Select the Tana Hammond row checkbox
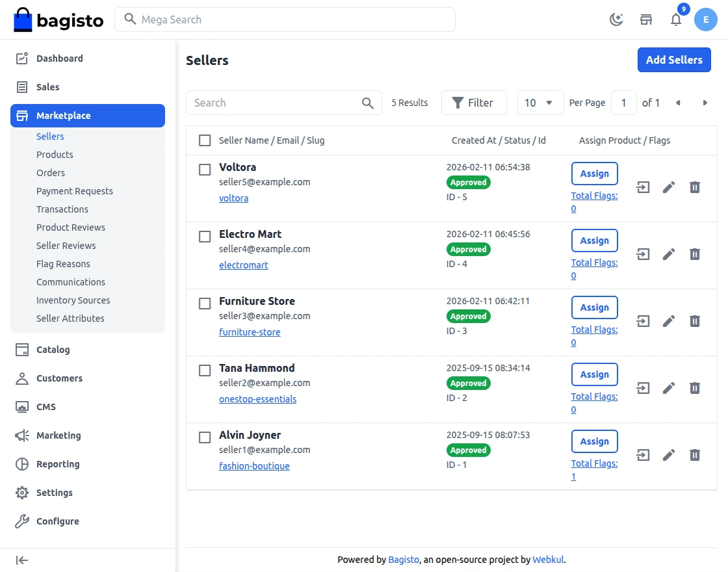 point(205,370)
